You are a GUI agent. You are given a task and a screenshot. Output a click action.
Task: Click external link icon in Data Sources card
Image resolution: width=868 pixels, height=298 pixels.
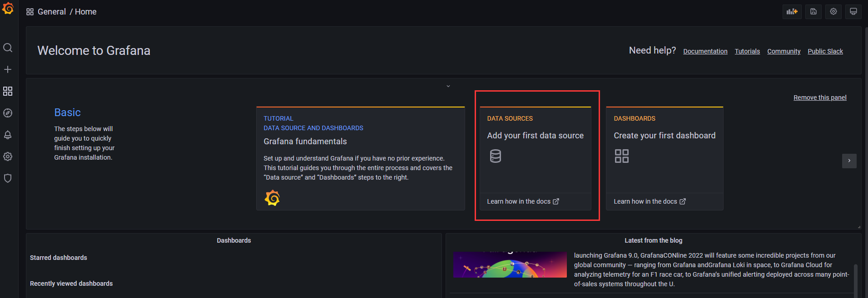[556, 201]
